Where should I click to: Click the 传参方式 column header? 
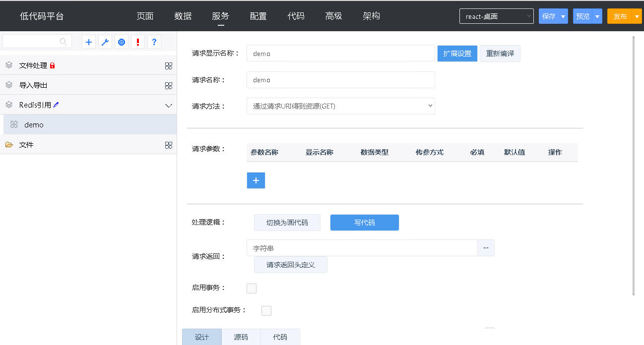point(430,152)
